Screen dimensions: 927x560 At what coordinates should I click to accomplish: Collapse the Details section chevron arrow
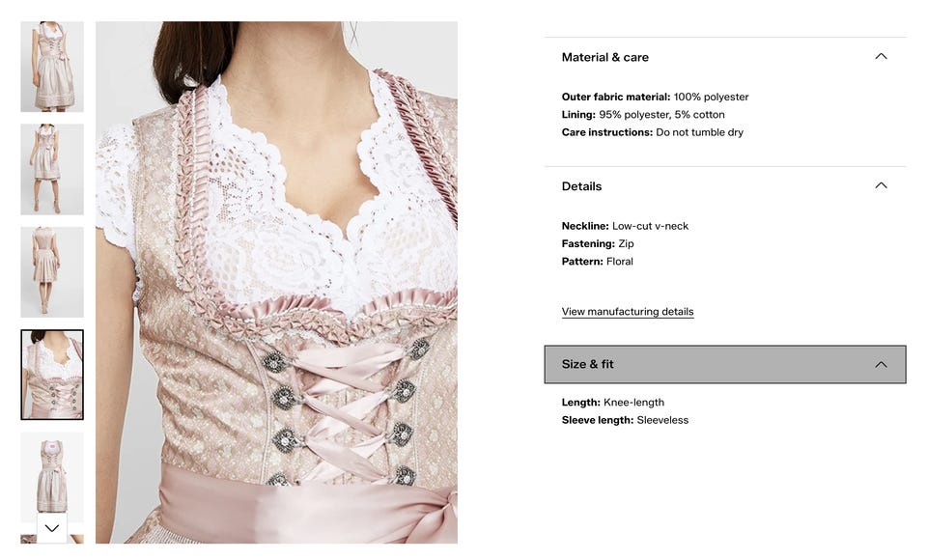pos(881,185)
